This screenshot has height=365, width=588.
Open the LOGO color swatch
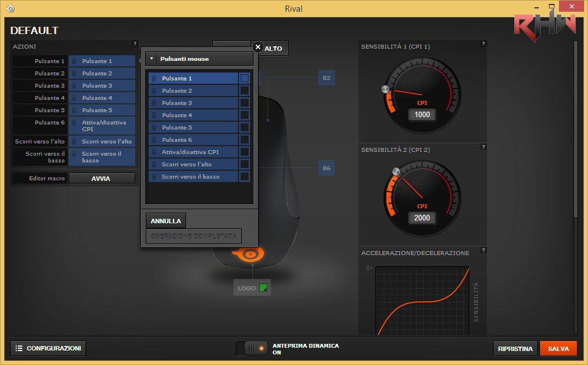[263, 288]
